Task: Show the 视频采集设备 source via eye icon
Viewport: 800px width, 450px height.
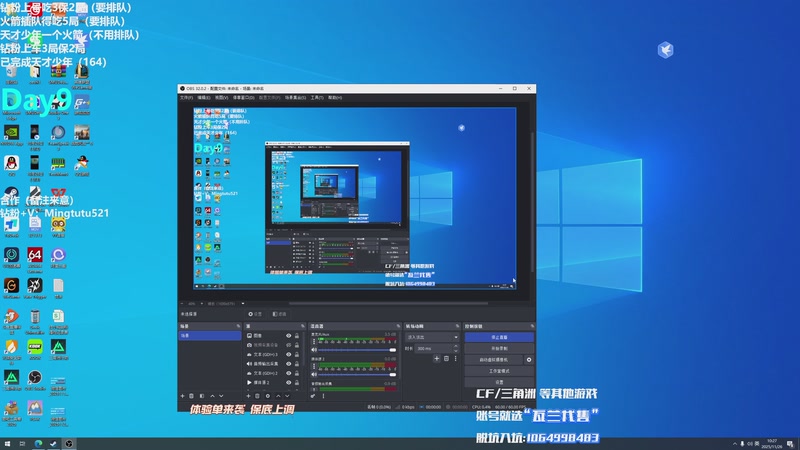Action: [289, 345]
